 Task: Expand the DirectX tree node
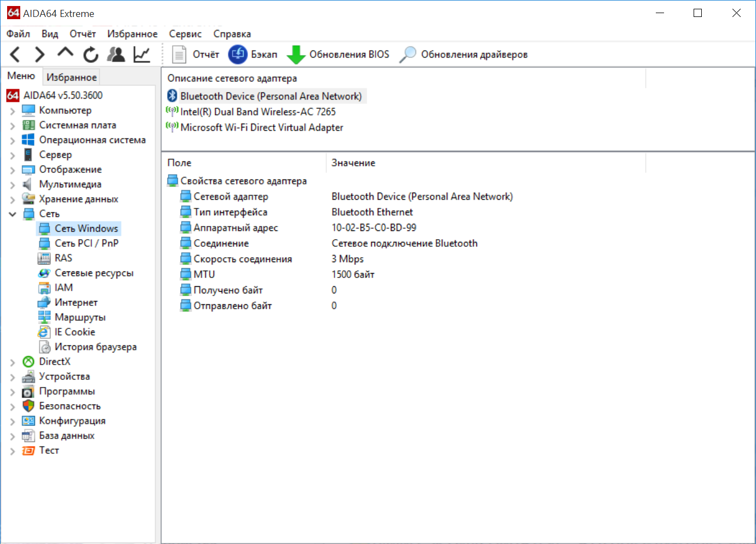12,362
